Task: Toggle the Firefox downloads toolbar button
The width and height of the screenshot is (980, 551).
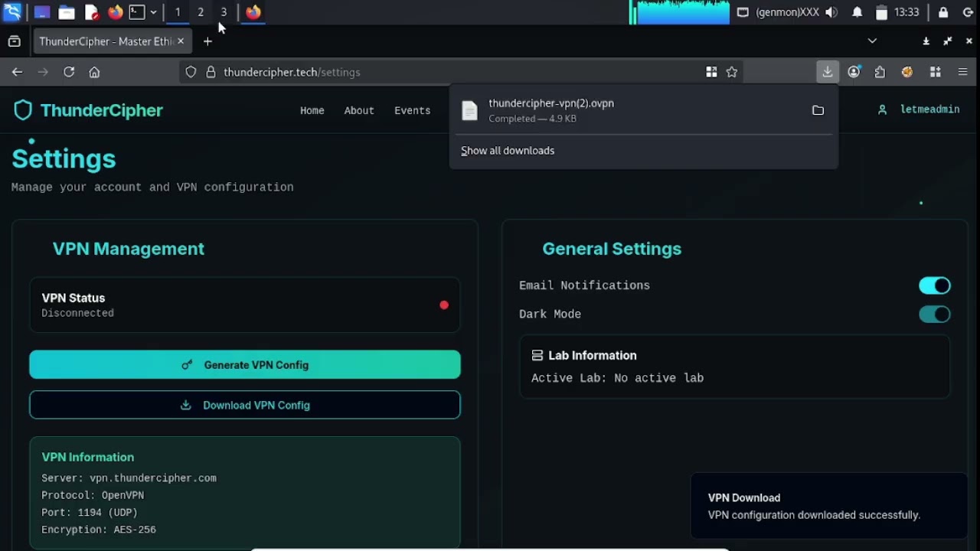Action: click(x=828, y=72)
